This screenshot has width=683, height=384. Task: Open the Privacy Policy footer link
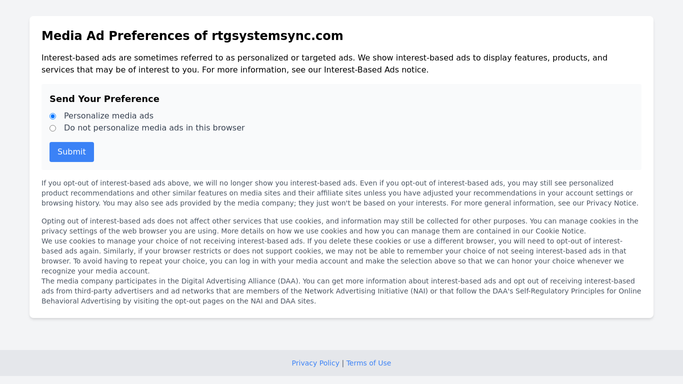point(315,363)
